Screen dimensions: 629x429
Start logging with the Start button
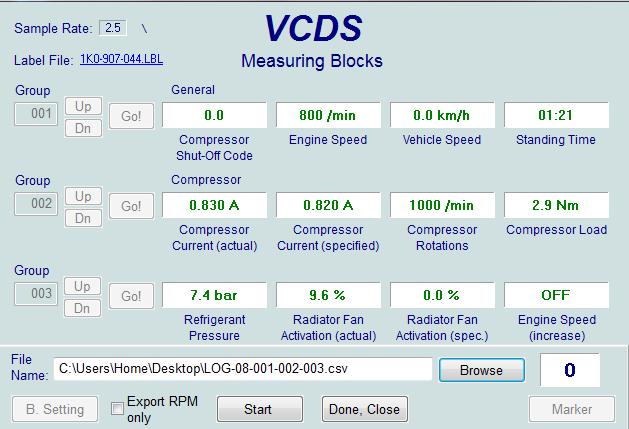[x=260, y=409]
